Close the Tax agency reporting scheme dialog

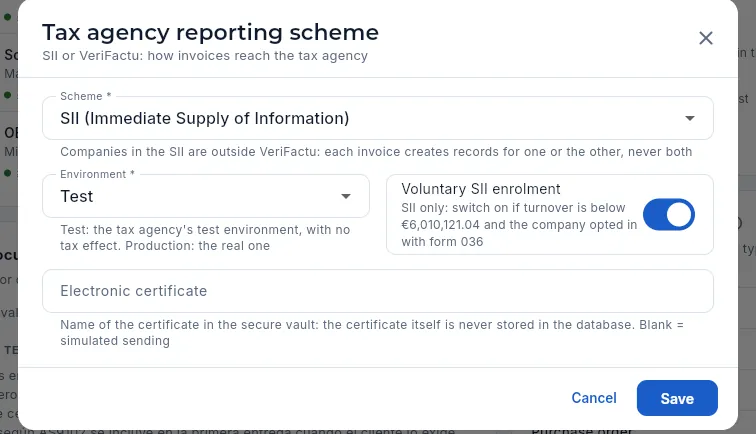[x=705, y=38]
